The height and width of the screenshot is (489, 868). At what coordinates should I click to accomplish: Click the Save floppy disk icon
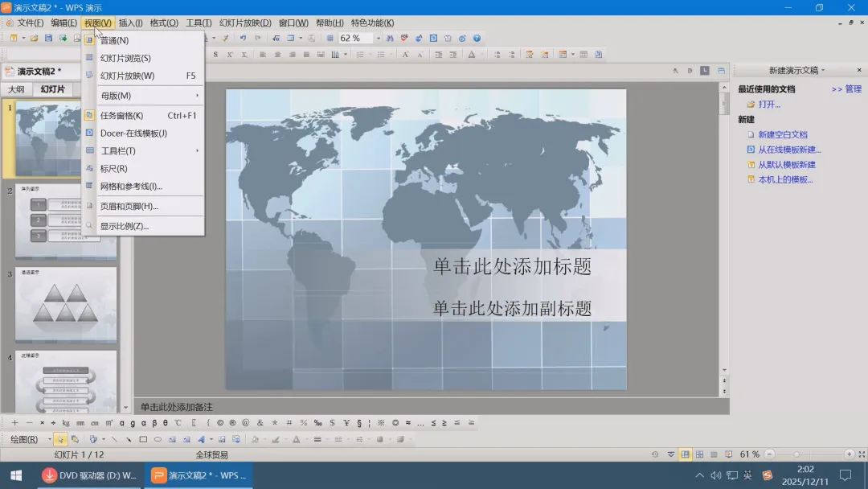(x=49, y=39)
